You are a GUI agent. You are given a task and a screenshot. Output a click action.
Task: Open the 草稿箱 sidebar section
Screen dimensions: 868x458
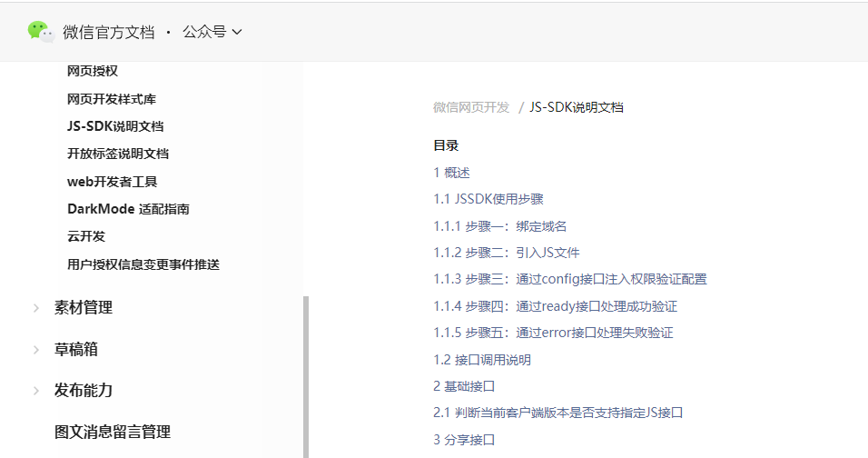pyautogui.click(x=76, y=350)
